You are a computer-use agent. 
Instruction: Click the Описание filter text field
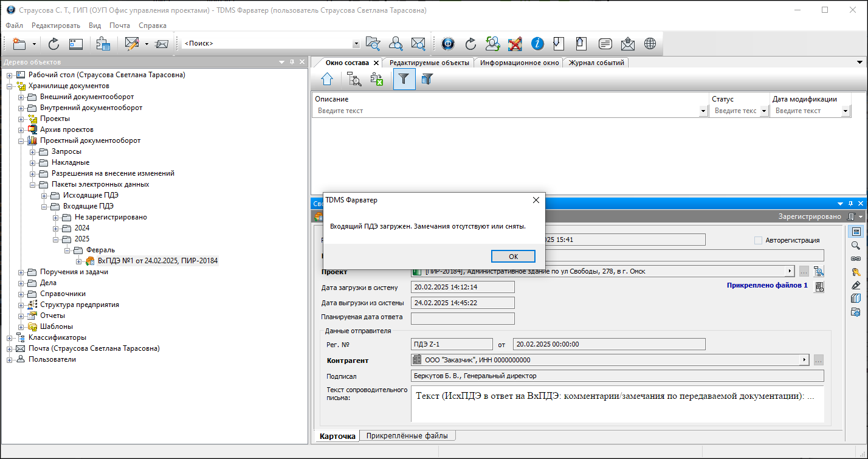click(x=506, y=111)
